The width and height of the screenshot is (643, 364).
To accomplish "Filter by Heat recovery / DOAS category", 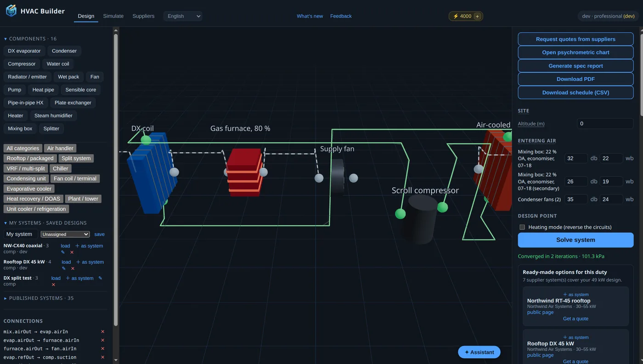I will coord(34,199).
